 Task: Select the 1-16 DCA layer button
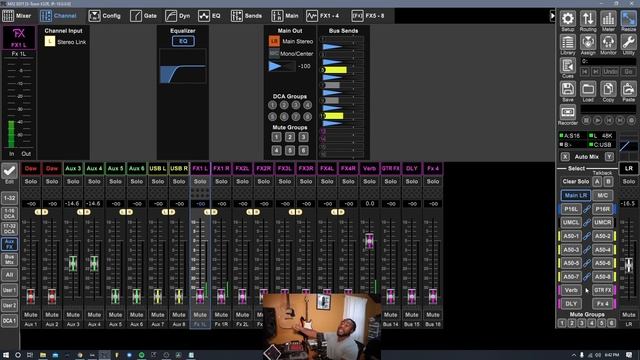click(x=9, y=213)
